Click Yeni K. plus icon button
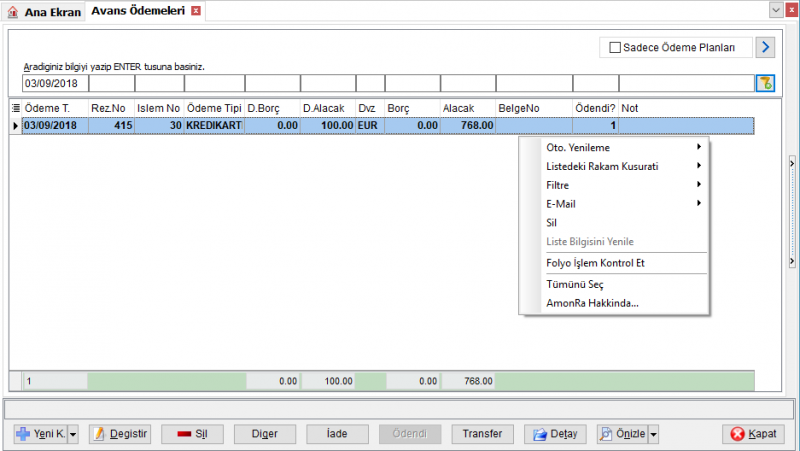The height and width of the screenshot is (451, 800). coord(40,434)
